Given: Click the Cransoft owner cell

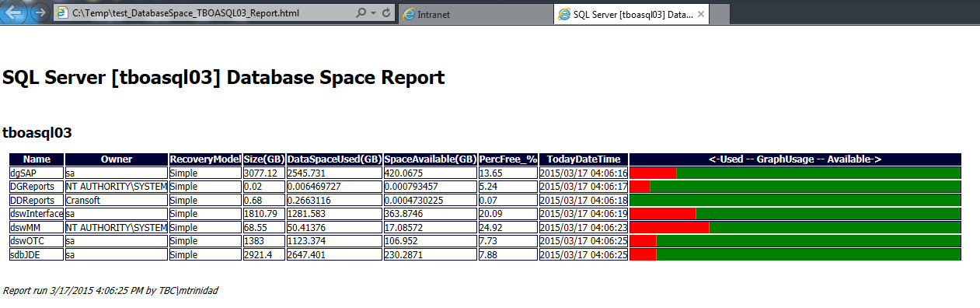Looking at the screenshot, I should (117, 200).
